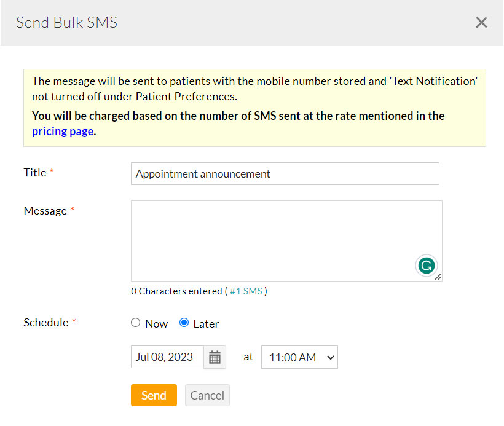Click the Grammarly icon in the message box
This screenshot has height=426, width=504.
pos(427,266)
